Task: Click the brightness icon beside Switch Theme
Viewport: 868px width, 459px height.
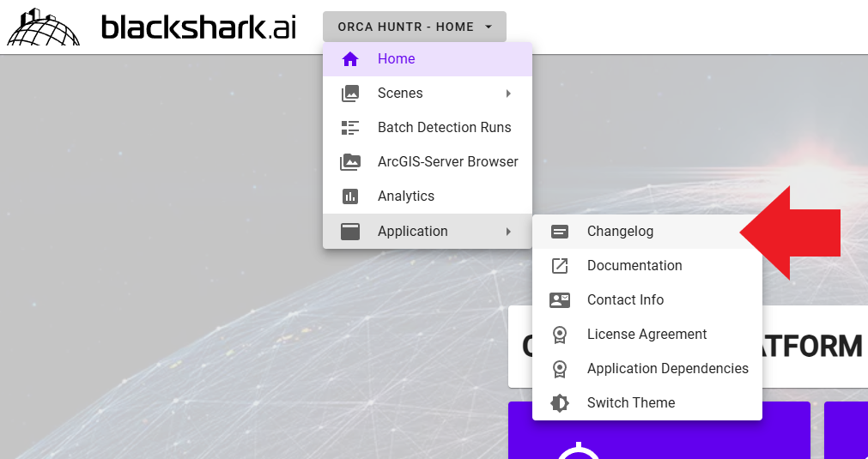Action: tap(560, 403)
